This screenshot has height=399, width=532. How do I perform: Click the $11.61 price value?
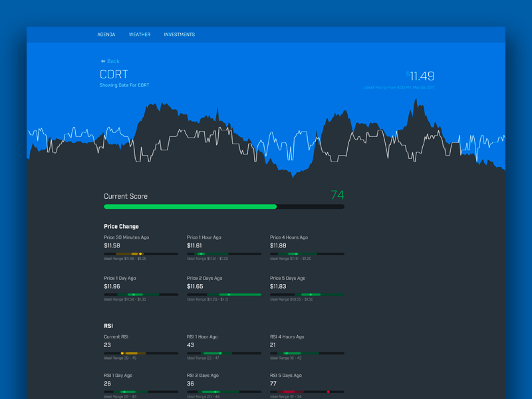(194, 245)
